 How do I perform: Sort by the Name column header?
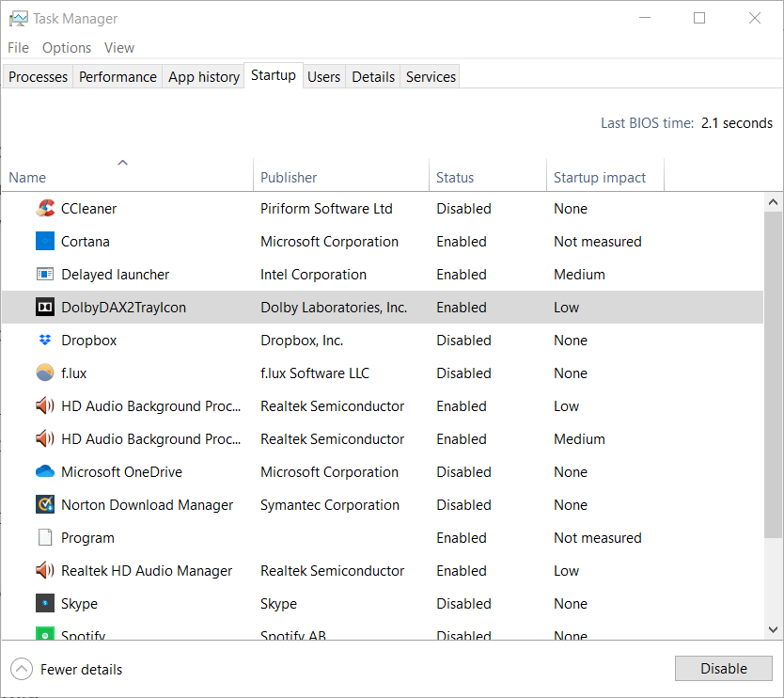click(x=128, y=177)
